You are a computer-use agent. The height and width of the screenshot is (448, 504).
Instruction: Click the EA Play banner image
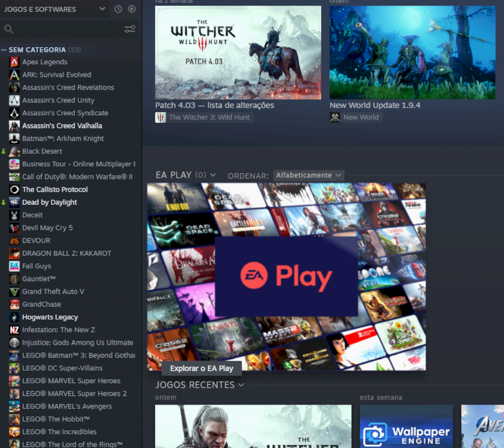tap(287, 277)
